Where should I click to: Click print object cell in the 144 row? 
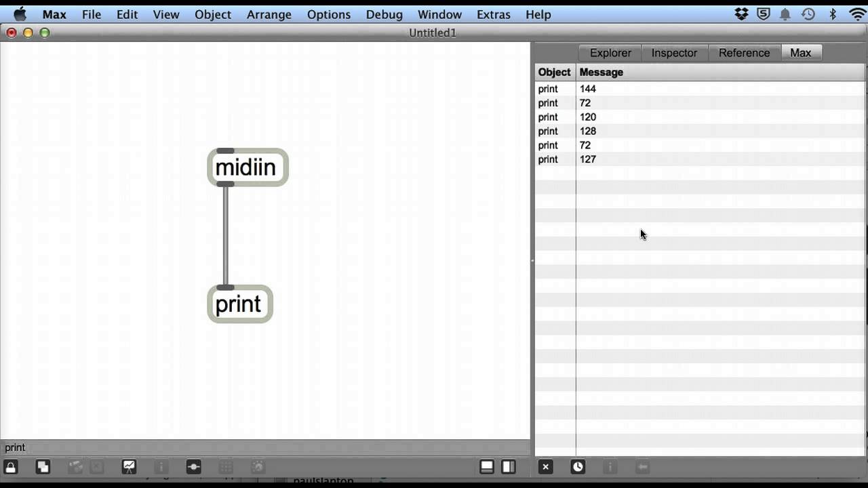[x=548, y=89]
